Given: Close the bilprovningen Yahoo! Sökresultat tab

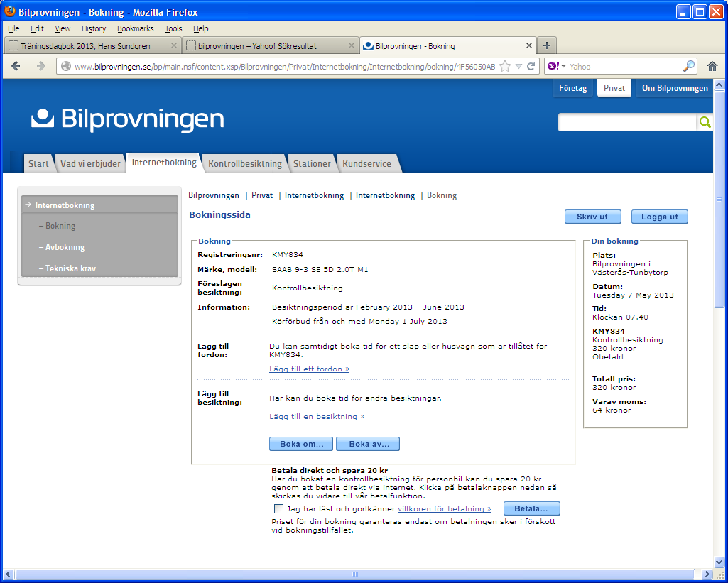Looking at the screenshot, I should [352, 45].
